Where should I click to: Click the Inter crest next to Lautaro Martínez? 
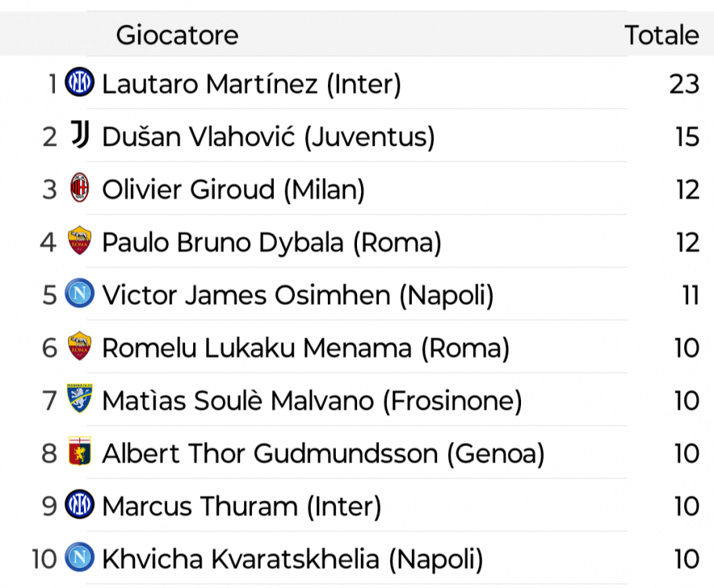pos(80,82)
